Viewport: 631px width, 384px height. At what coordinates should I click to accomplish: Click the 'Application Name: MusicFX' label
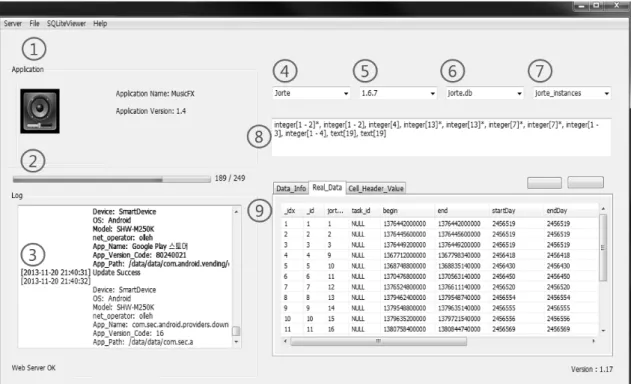155,94
